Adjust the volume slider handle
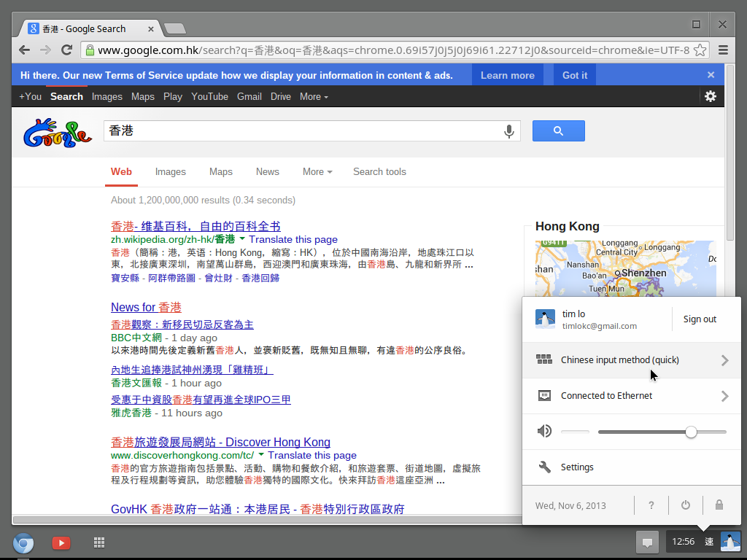The width and height of the screenshot is (747, 560). [x=691, y=432]
